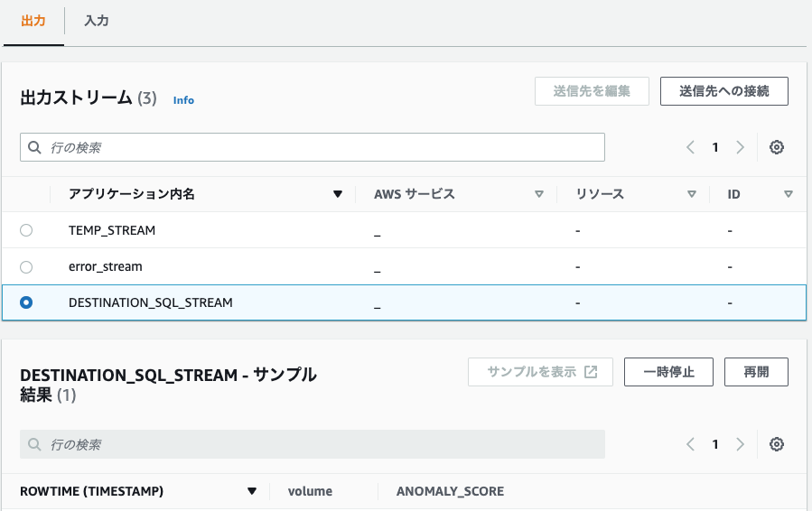Click the TEMP_STREAM row name
The height and width of the screenshot is (511, 812).
(x=112, y=230)
